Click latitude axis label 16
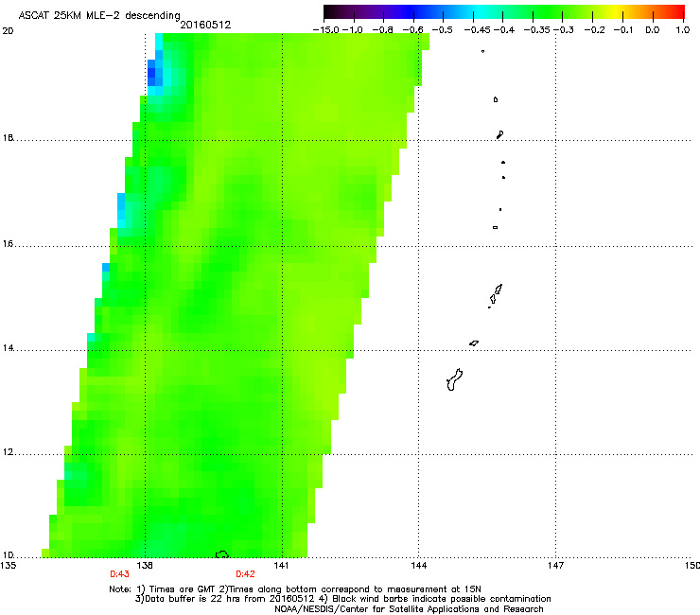 pos(8,244)
